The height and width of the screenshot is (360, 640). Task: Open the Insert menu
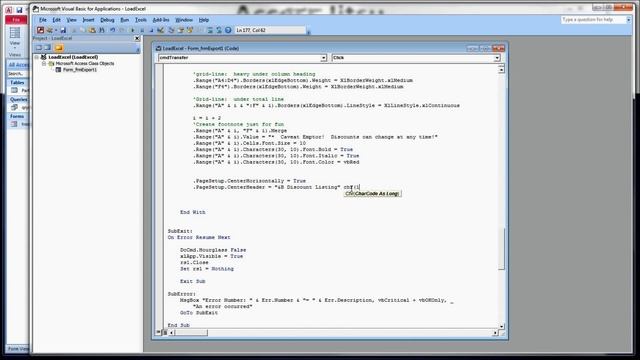click(88, 20)
